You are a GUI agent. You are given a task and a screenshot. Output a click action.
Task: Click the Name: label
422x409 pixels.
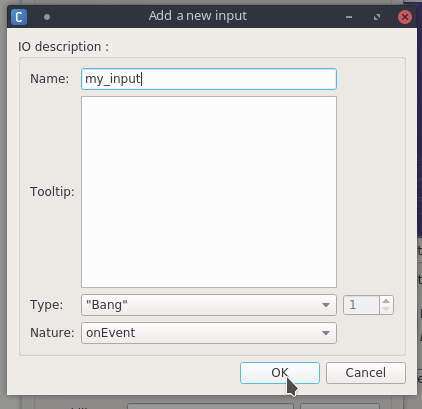(49, 79)
